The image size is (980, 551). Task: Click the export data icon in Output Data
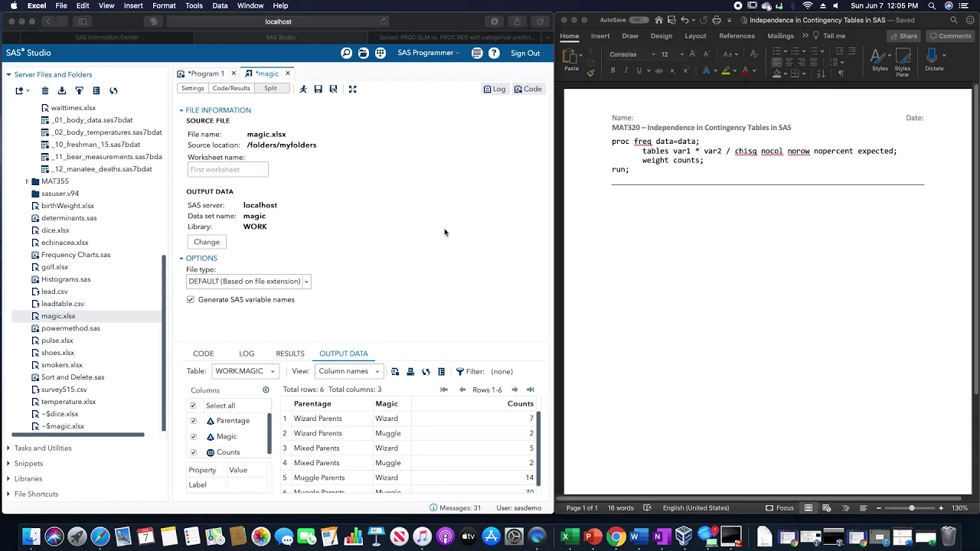[x=410, y=371]
